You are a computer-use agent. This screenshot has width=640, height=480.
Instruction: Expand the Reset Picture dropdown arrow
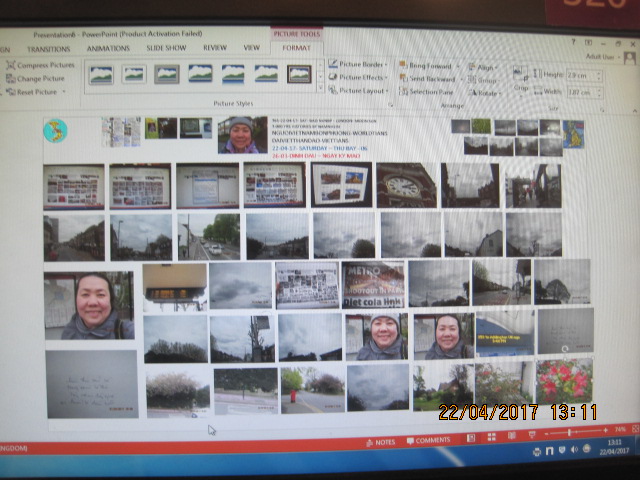(64, 92)
